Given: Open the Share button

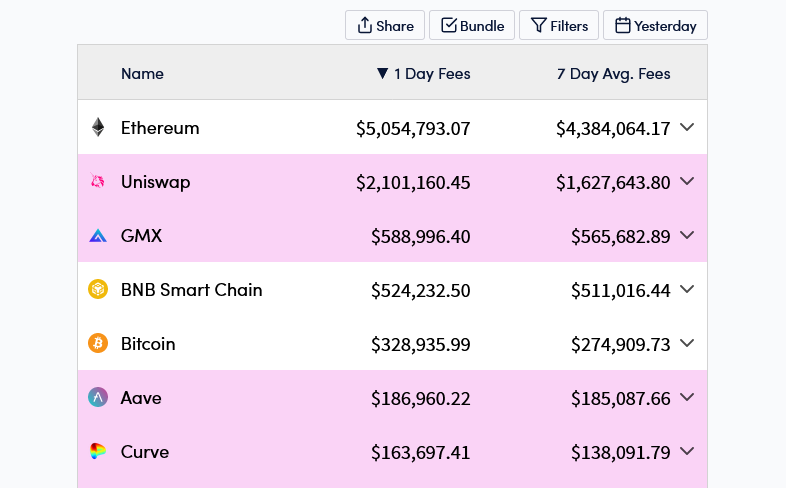Looking at the screenshot, I should coord(385,26).
